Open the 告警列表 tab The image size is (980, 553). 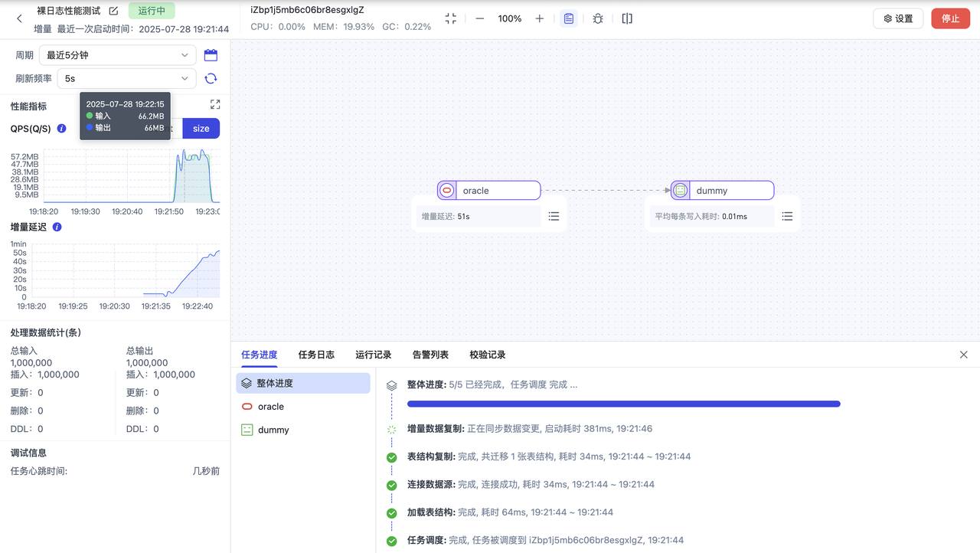click(x=430, y=355)
